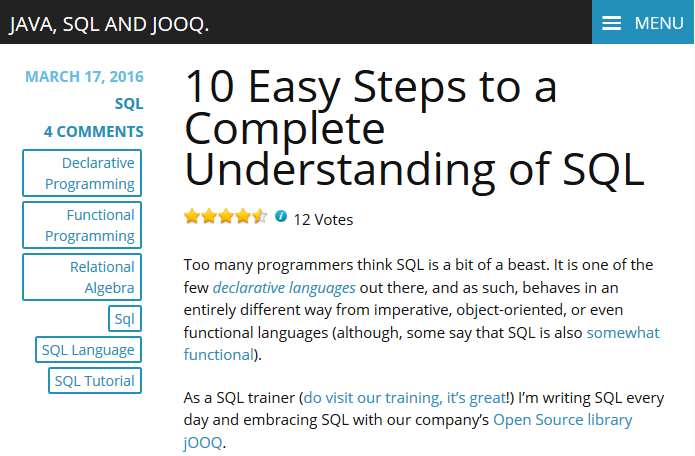Open the Functional Programming tag

coord(82,225)
